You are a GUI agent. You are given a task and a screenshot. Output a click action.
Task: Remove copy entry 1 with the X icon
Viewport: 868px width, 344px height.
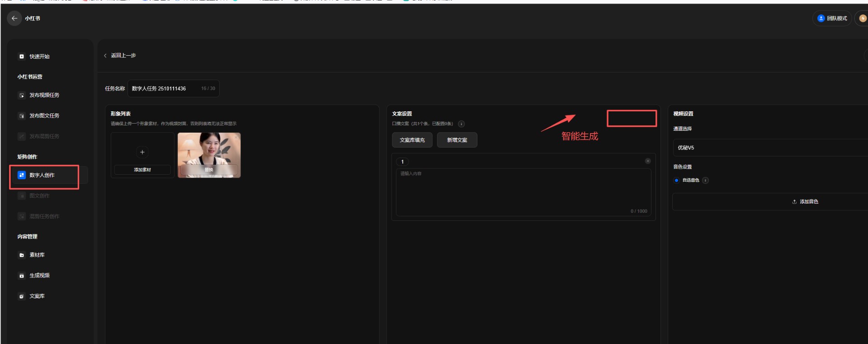(x=648, y=161)
